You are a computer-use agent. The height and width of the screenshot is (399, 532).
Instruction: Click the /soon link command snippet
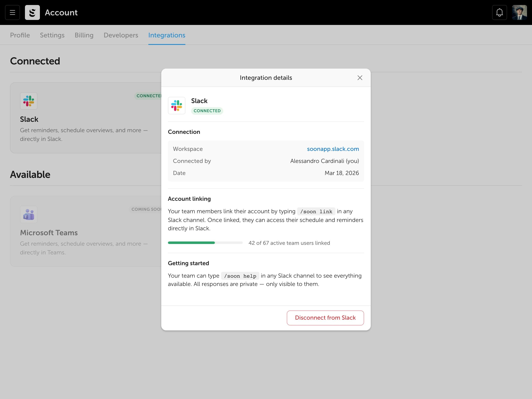click(316, 211)
